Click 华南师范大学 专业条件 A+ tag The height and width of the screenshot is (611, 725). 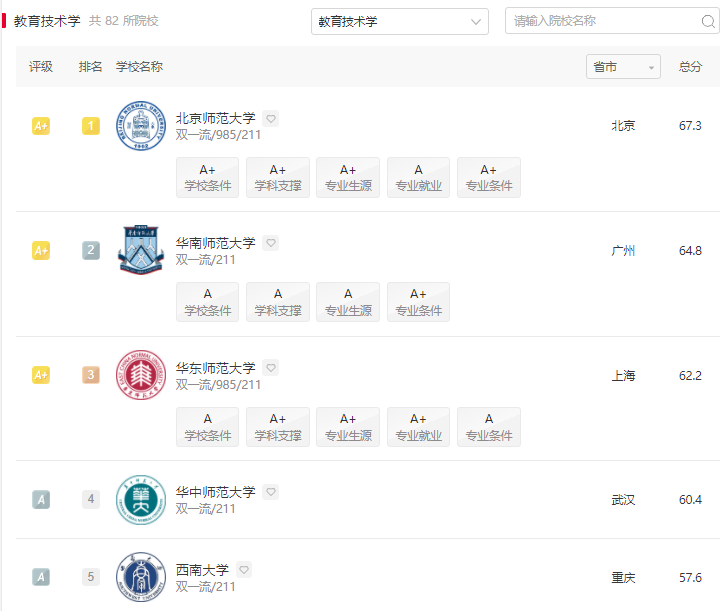click(418, 302)
